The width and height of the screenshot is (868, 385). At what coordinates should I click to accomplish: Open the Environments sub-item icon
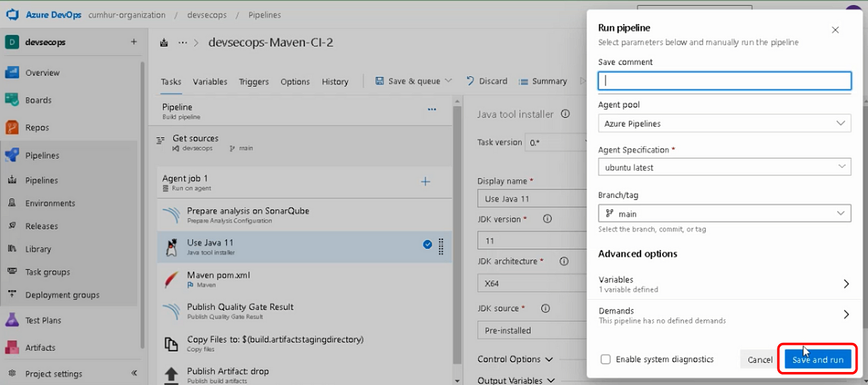pyautogui.click(x=12, y=203)
